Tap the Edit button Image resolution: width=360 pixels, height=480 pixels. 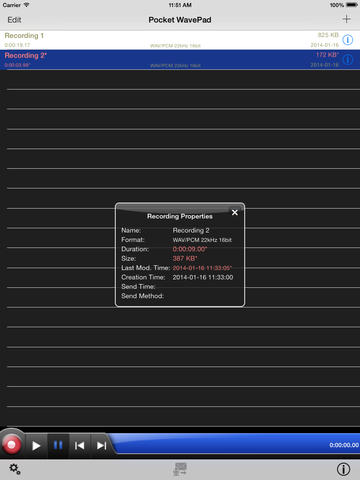coord(14,20)
